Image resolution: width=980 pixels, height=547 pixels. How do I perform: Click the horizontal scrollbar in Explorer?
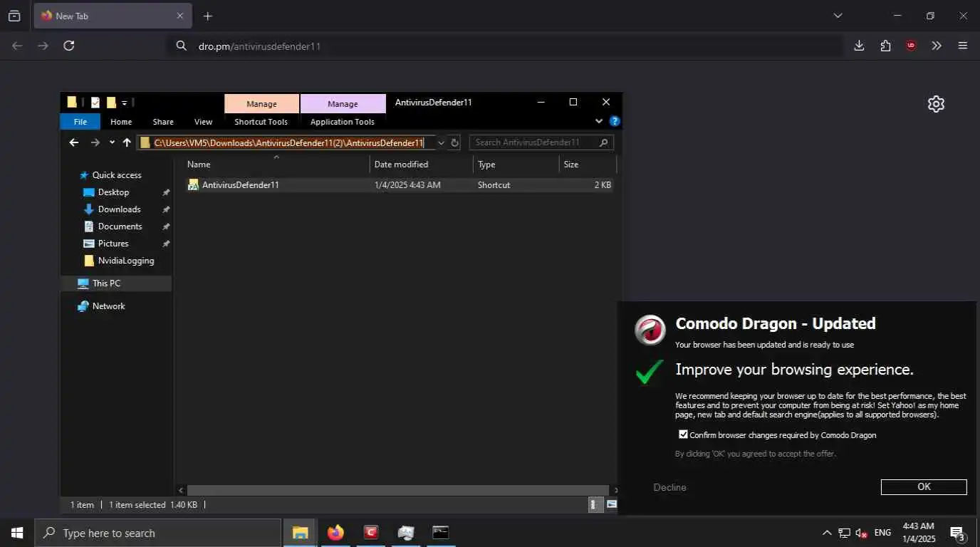(397, 490)
